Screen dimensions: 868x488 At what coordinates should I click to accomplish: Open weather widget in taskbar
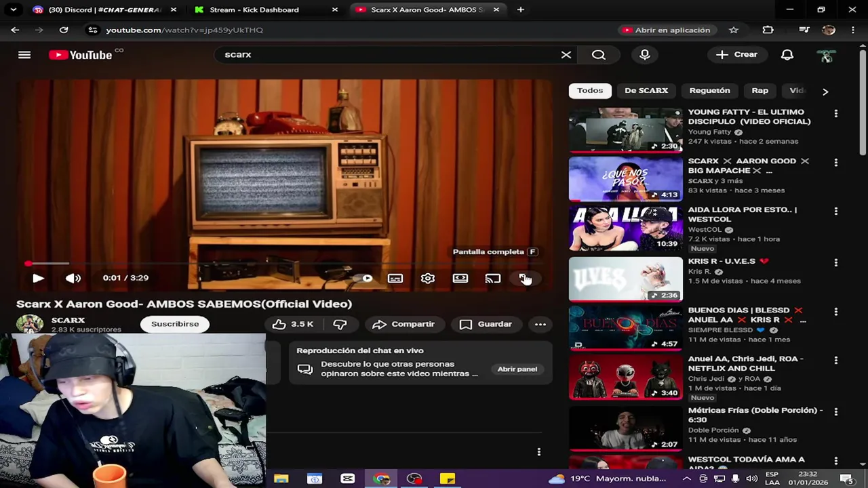[x=607, y=479]
